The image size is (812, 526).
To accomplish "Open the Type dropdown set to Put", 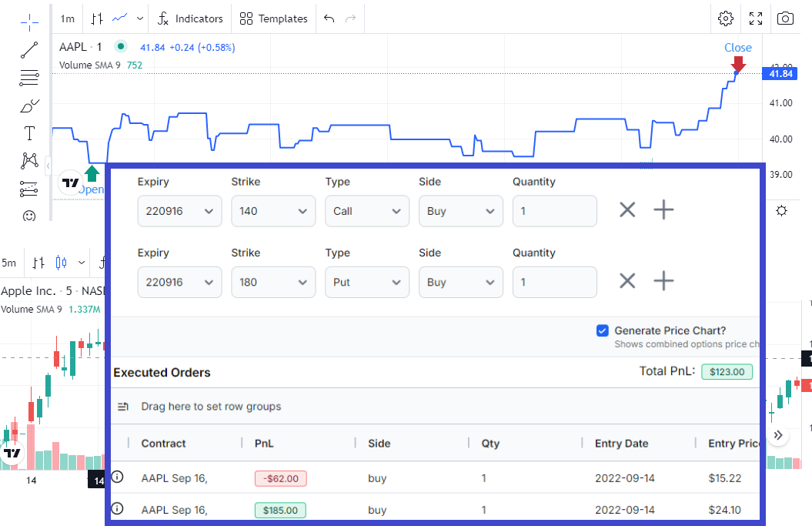I will point(367,282).
